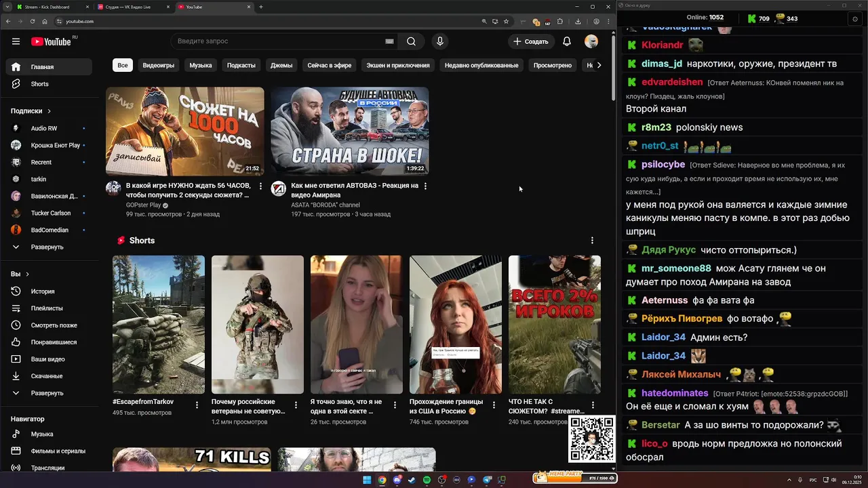Switch to Студия — VK Видео Live tab

point(132,7)
